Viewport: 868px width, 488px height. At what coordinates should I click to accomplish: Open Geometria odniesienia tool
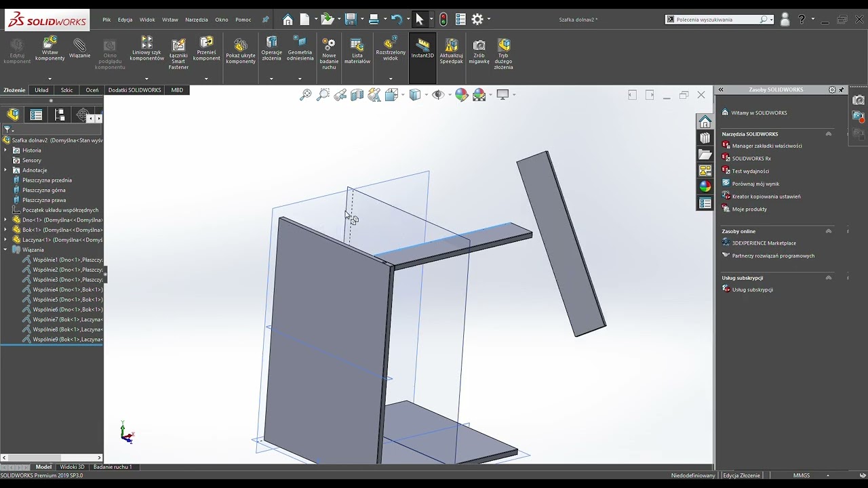pyautogui.click(x=300, y=49)
